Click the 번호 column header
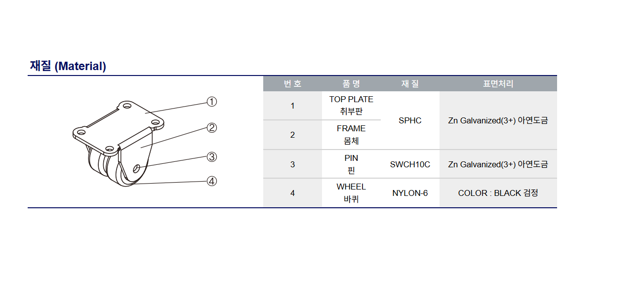 pos(292,84)
